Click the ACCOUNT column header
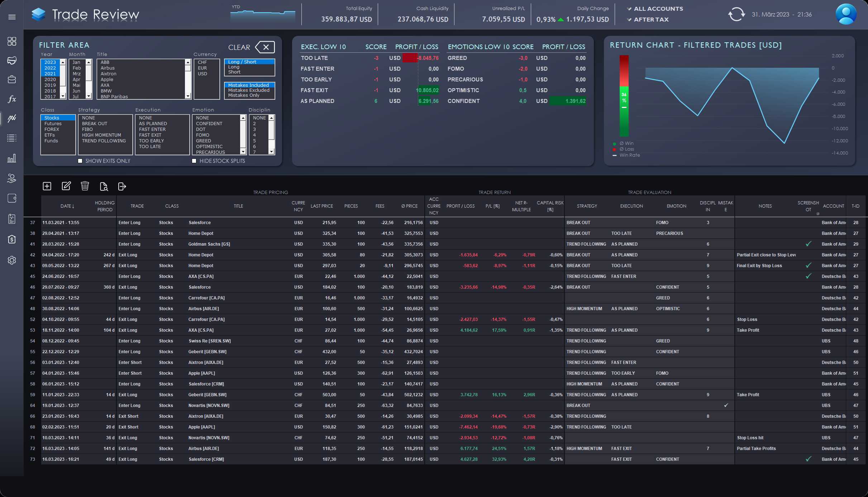This screenshot has height=497, width=868. tap(834, 206)
